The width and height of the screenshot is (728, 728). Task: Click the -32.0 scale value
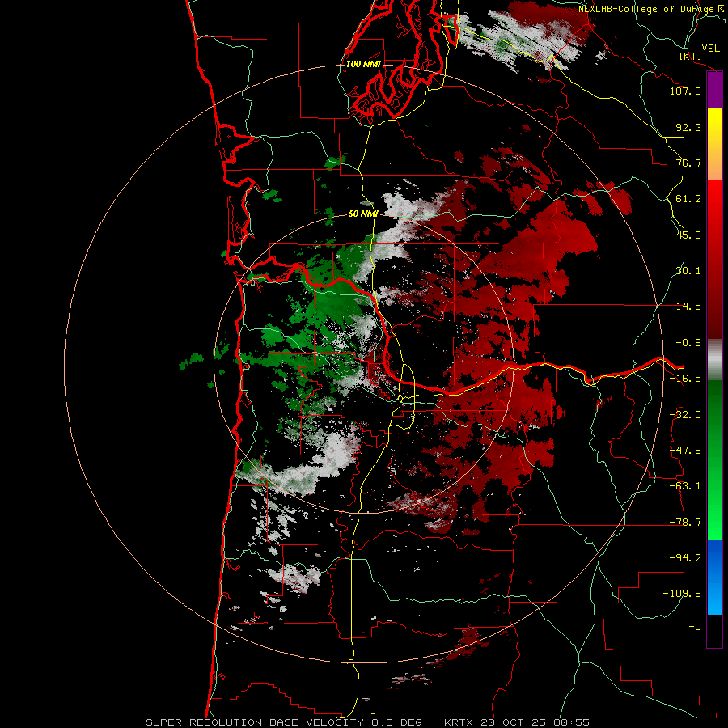click(685, 415)
